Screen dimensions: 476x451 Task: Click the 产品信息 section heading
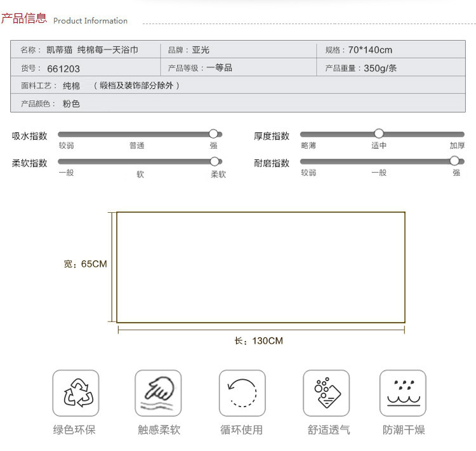click(24, 18)
